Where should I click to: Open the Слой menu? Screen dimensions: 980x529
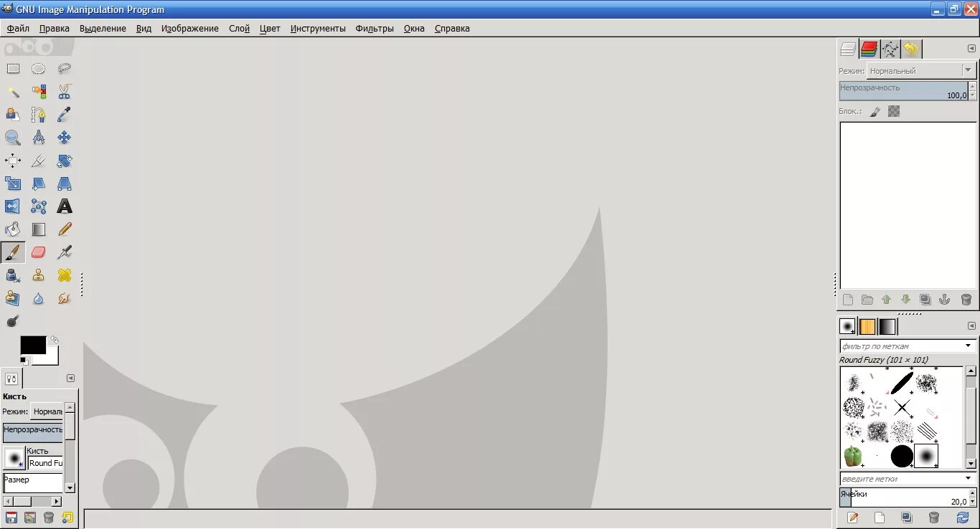pyautogui.click(x=239, y=29)
